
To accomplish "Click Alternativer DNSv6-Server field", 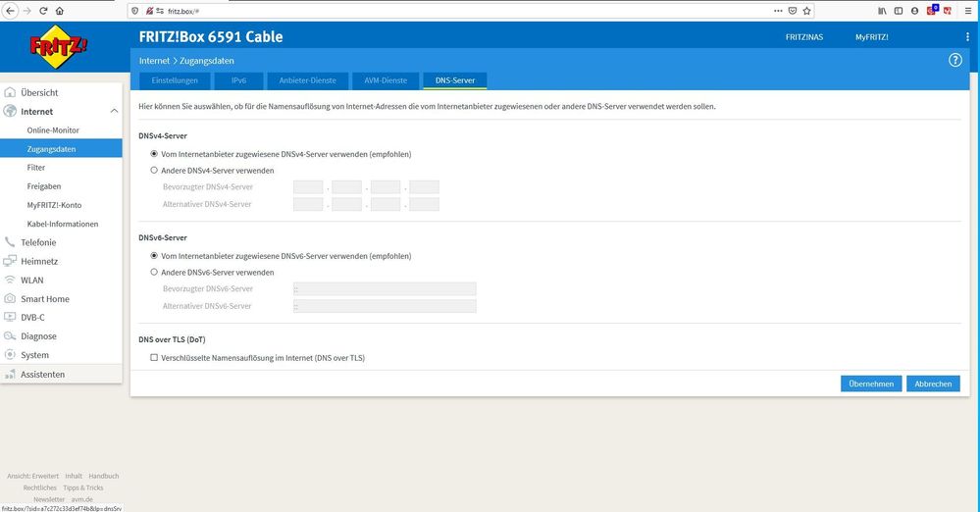I will tap(385, 306).
